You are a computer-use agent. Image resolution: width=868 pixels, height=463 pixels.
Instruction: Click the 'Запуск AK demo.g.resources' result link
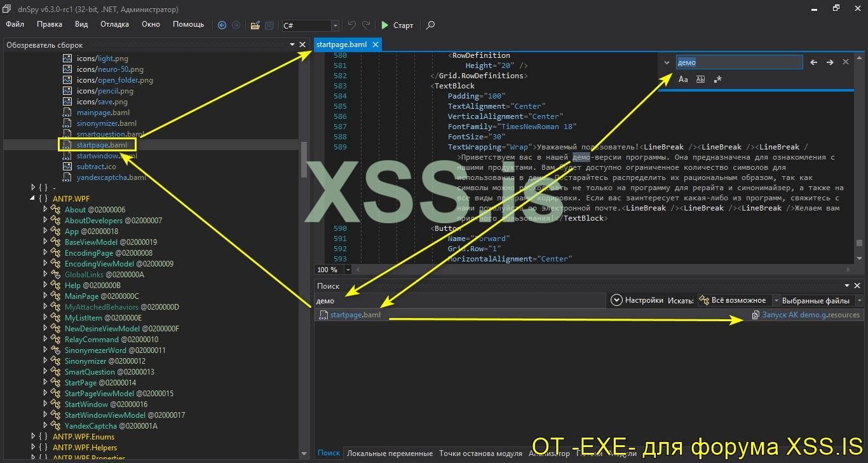[x=806, y=315]
